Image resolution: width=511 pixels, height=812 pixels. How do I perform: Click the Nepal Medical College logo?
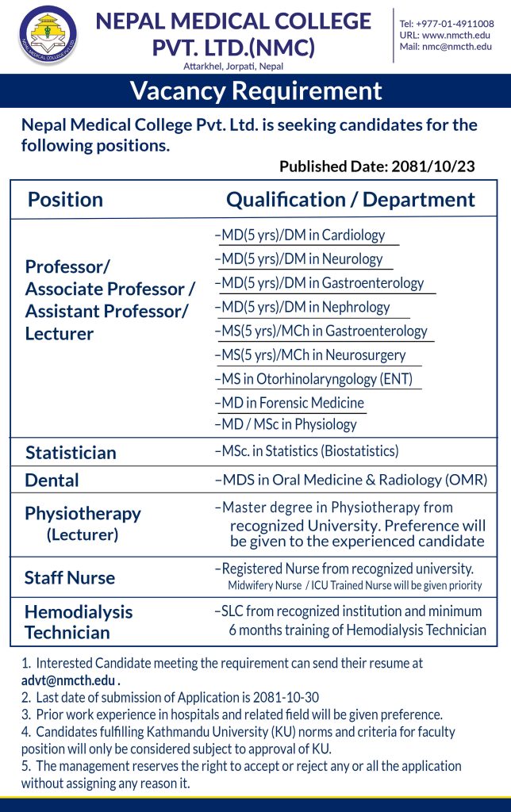[x=48, y=36]
